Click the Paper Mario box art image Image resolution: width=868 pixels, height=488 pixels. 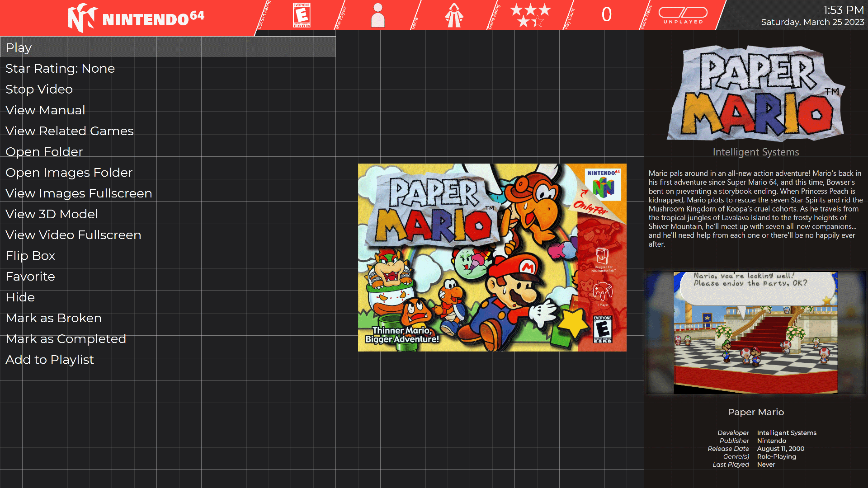tap(492, 258)
